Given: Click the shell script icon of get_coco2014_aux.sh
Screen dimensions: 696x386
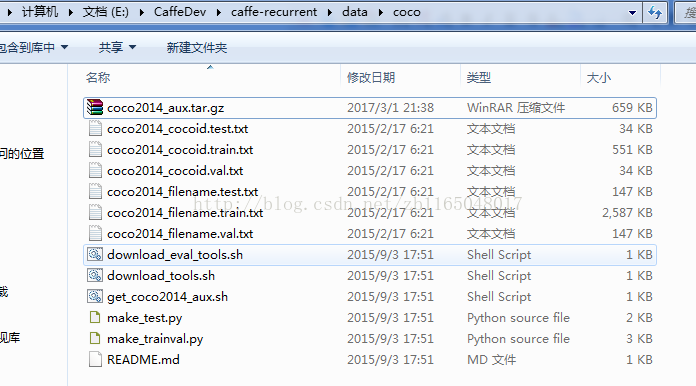Looking at the screenshot, I should [95, 296].
